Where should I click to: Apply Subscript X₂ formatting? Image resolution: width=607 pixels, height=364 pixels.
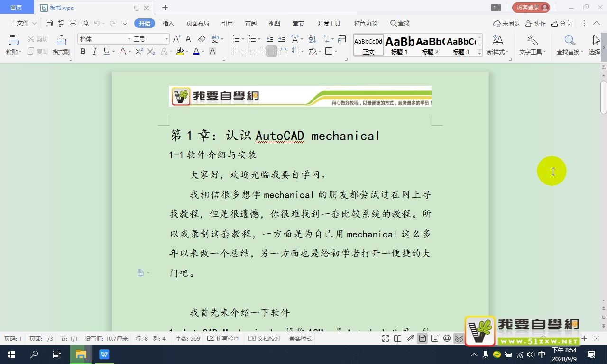pos(151,51)
